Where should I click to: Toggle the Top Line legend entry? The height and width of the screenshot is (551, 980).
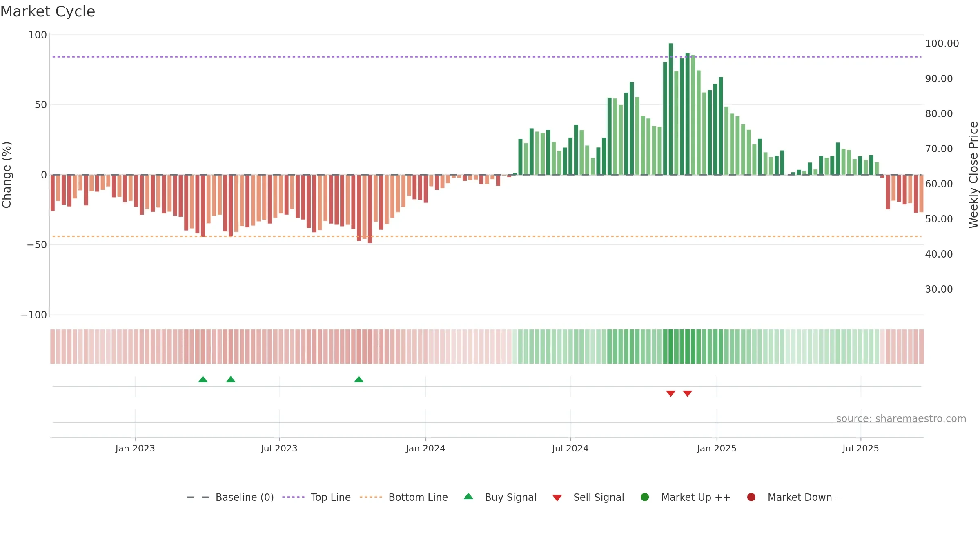coord(316,497)
